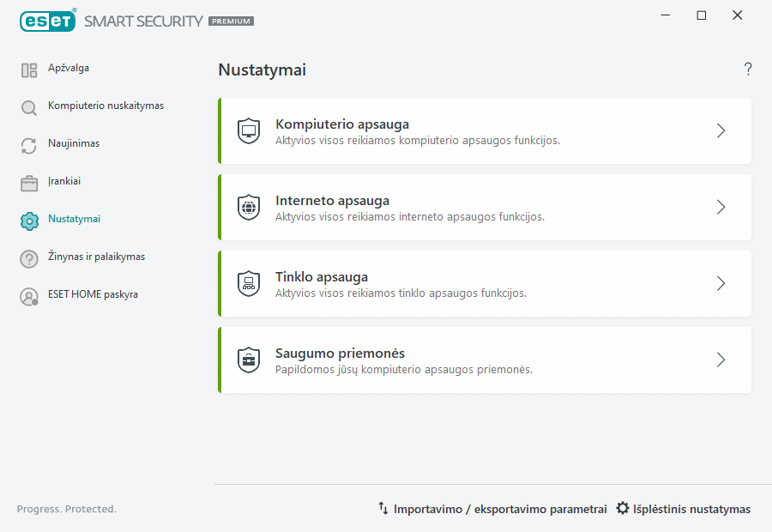772x532 pixels.
Task: Open the Apžvalga overview icon
Action: tap(28, 68)
